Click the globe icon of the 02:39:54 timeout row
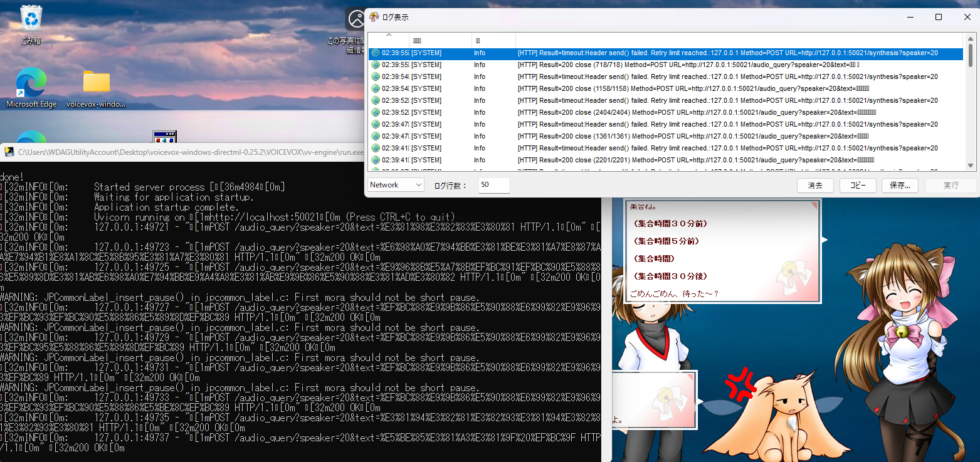Screen dimensions: 980x462 (376, 77)
